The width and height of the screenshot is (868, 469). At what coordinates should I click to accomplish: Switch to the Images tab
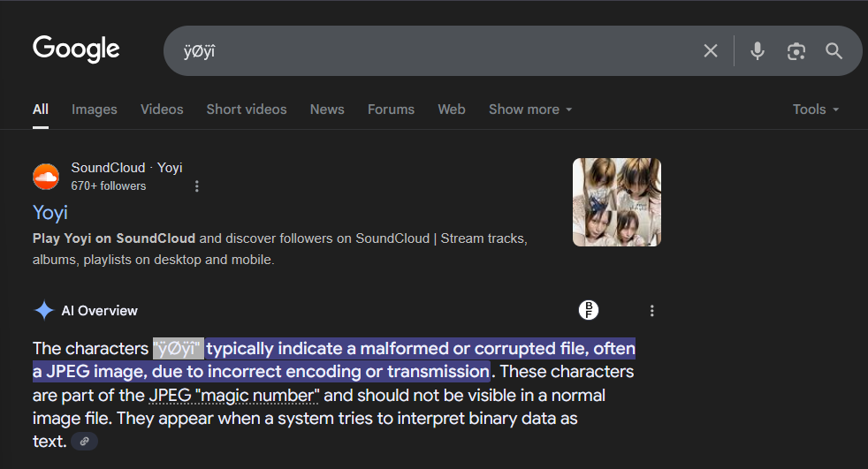[x=95, y=110]
